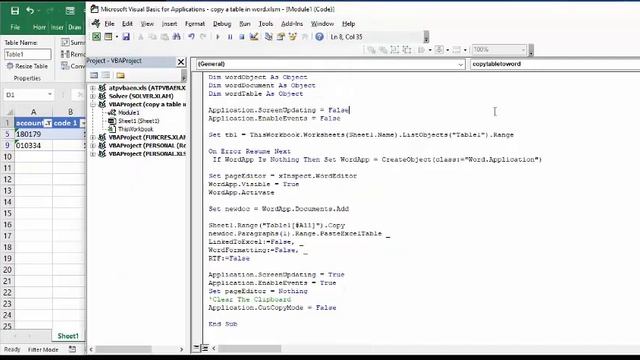Image resolution: width=640 pixels, height=360 pixels.
Task: Open the Edit menu in VBA editor
Action: pyautogui.click(x=127, y=24)
